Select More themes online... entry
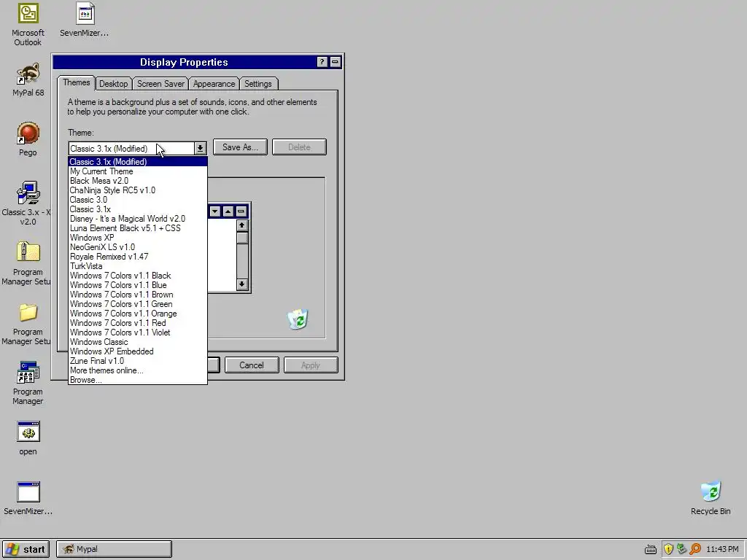747x560 pixels. [138, 370]
